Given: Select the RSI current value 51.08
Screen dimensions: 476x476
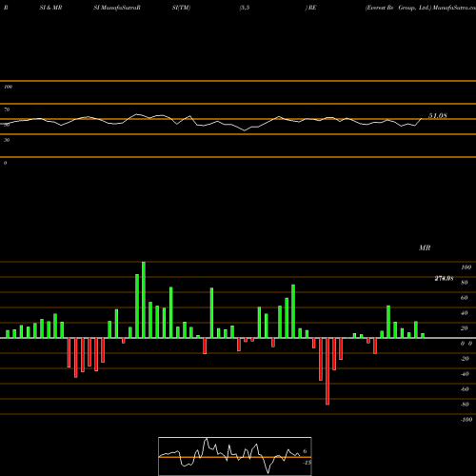Looking at the screenshot, I should pos(438,116).
